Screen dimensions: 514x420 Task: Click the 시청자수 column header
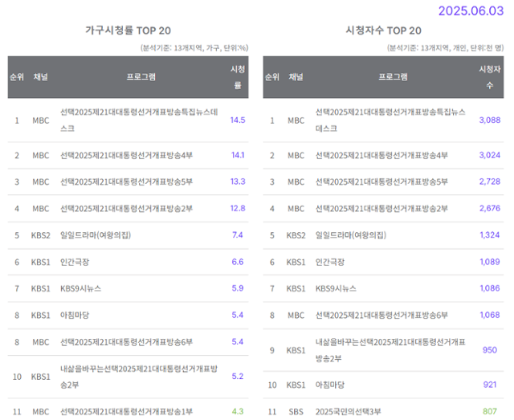pos(490,77)
